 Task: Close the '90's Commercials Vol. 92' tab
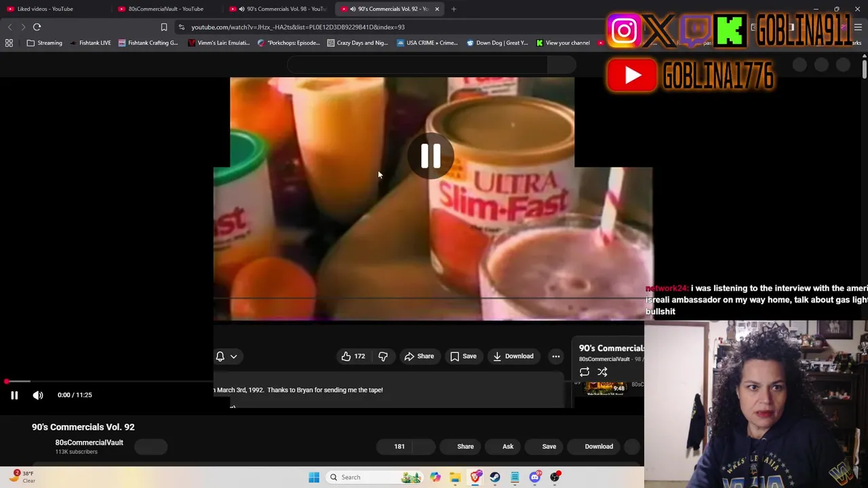[x=437, y=9]
